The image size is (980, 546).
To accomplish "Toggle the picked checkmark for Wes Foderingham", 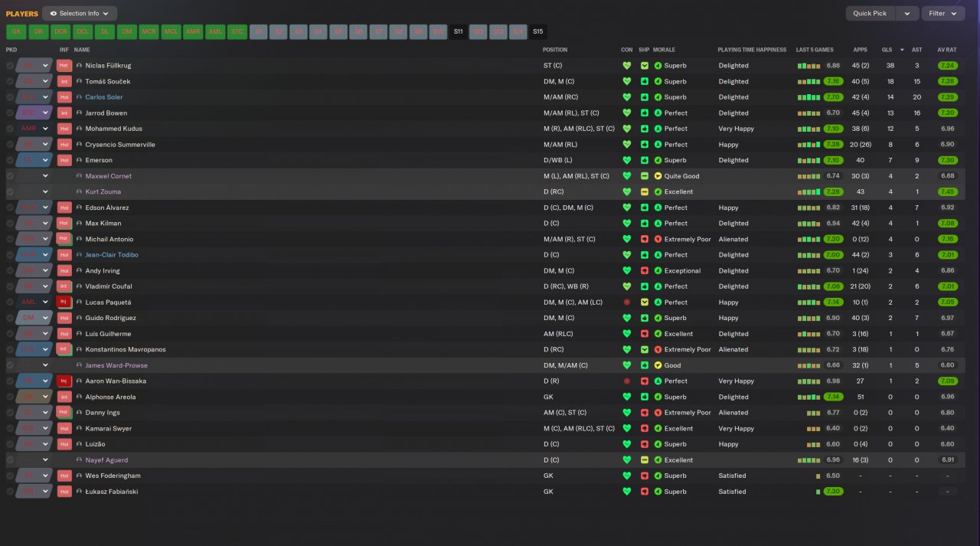I will [10, 476].
